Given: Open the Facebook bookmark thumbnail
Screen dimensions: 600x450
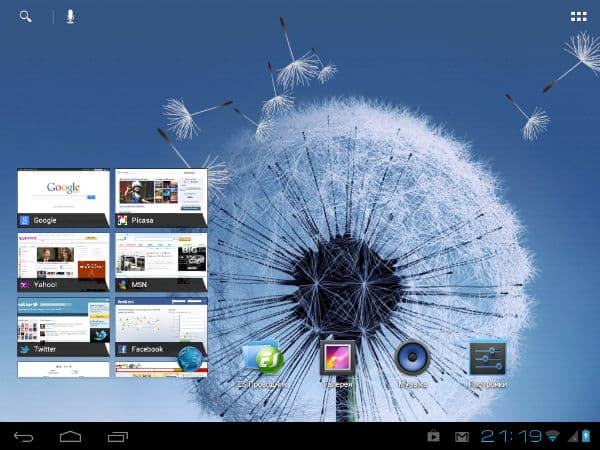Looking at the screenshot, I should pos(161,327).
